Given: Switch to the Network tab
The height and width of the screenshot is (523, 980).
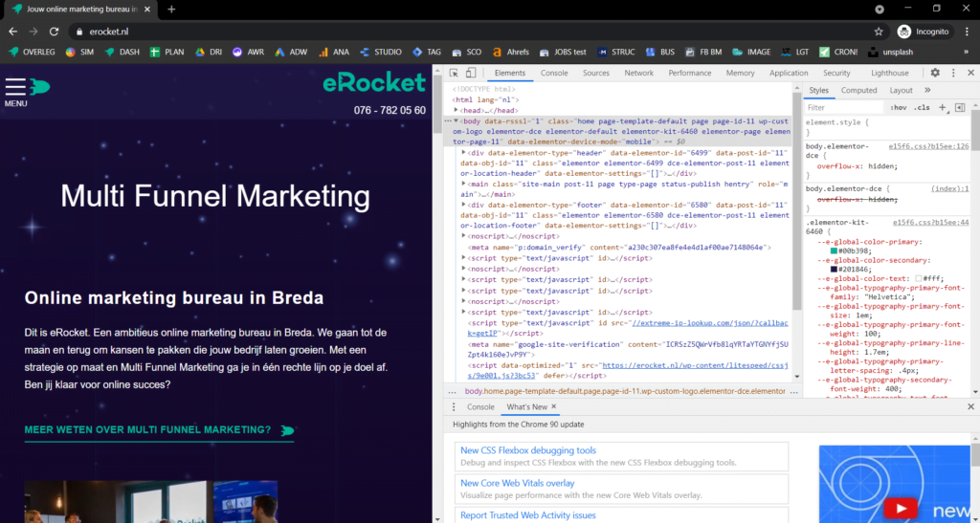Looking at the screenshot, I should (638, 73).
